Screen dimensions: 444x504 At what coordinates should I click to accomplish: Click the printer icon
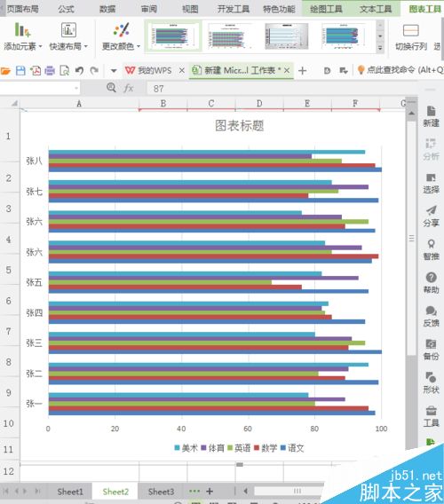click(50, 70)
